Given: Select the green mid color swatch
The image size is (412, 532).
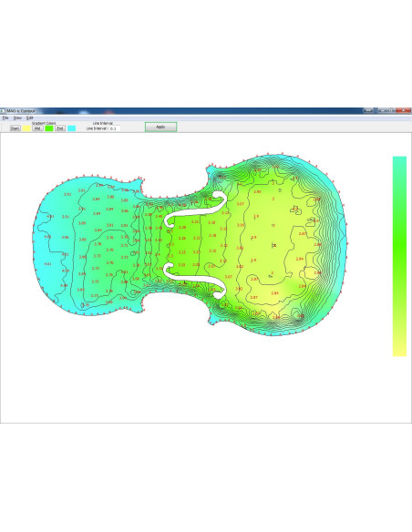Looking at the screenshot, I should tap(49, 128).
